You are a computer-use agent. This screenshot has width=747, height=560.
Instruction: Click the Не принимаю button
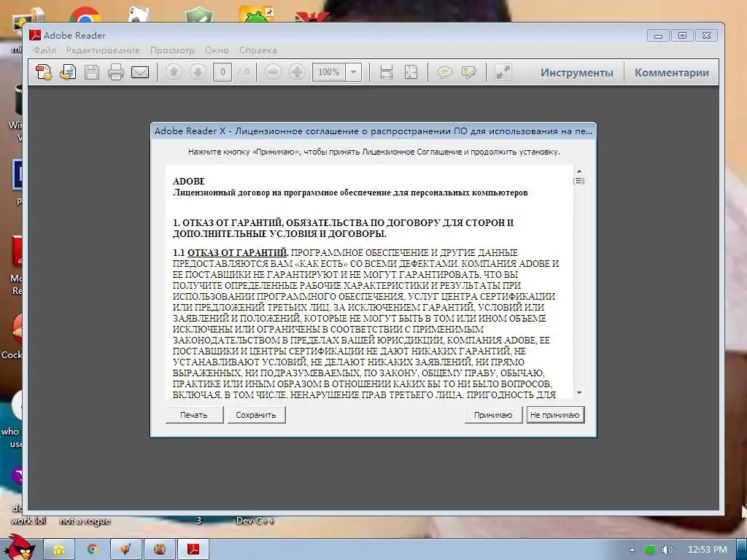click(555, 415)
